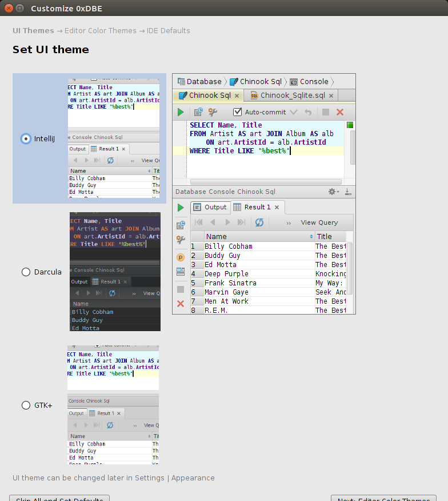Viewport: 448px width, 501px height.
Task: Click the Skip All and Set Defaults button
Action: 59,498
